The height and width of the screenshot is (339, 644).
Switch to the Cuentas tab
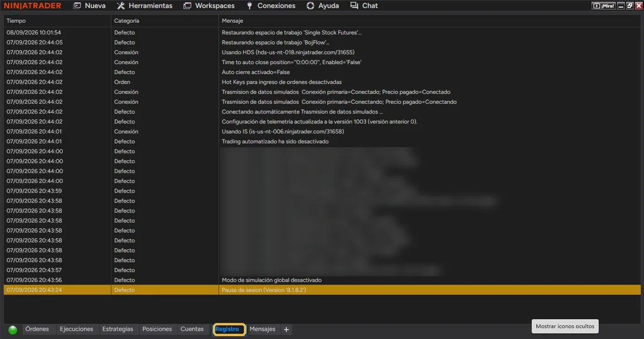click(192, 329)
